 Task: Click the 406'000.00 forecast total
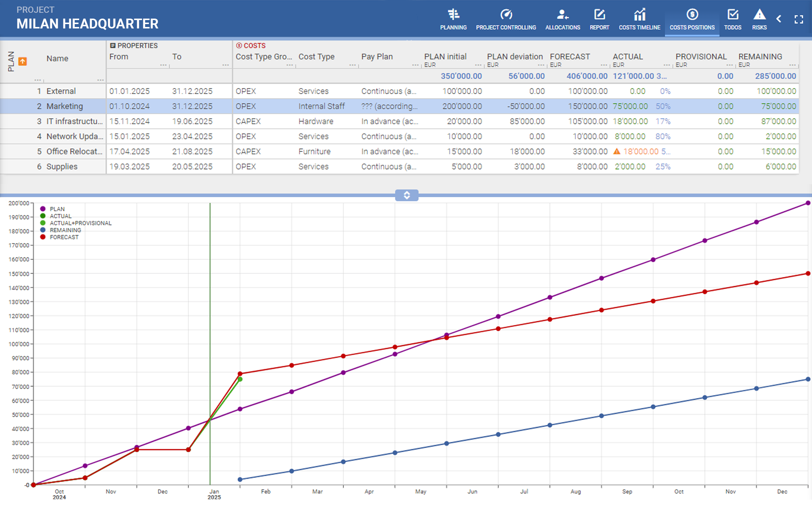click(587, 76)
